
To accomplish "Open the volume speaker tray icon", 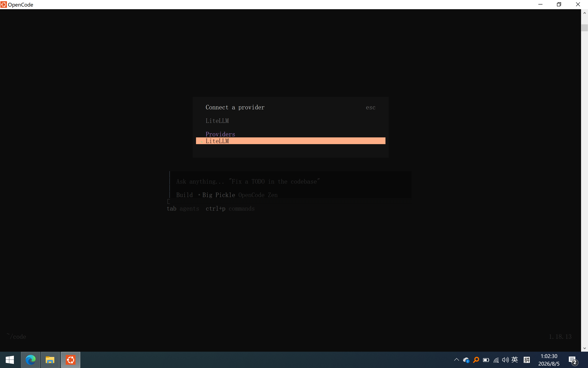I will (x=505, y=360).
